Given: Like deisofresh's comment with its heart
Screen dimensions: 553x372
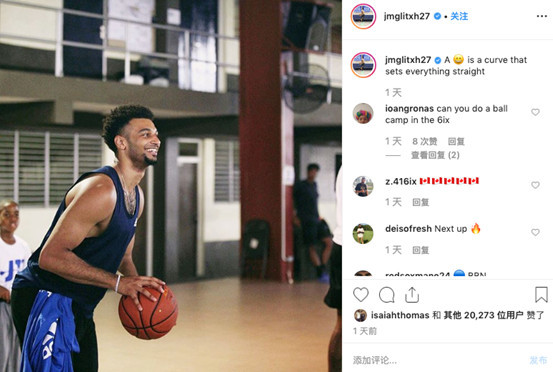Looking at the screenshot, I should pos(535,232).
